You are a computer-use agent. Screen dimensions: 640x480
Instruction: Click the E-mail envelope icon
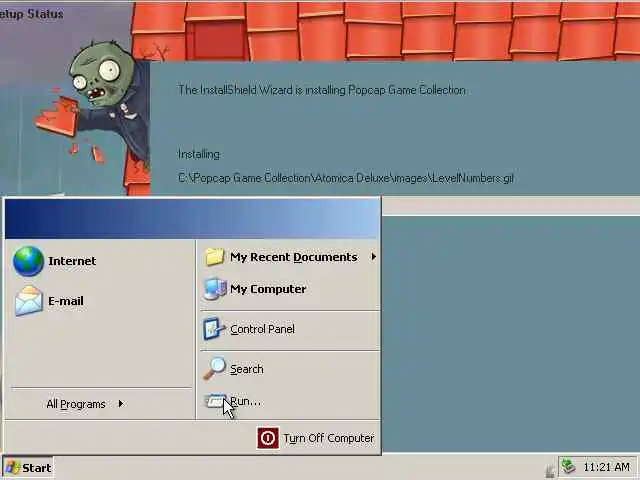tap(29, 301)
